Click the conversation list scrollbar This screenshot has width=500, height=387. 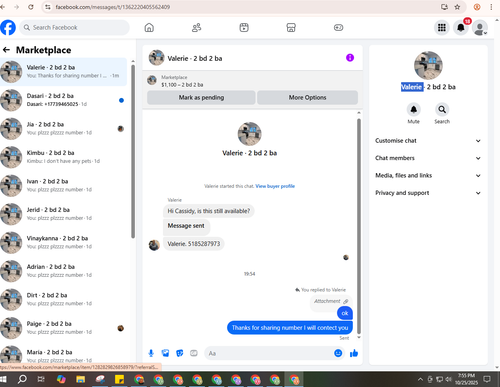[133, 151]
